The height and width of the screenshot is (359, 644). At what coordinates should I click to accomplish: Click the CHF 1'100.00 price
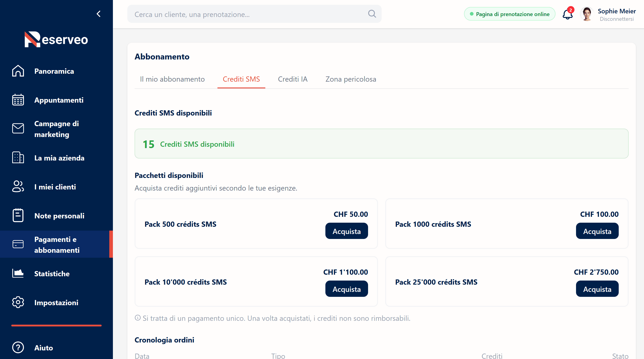click(x=345, y=272)
